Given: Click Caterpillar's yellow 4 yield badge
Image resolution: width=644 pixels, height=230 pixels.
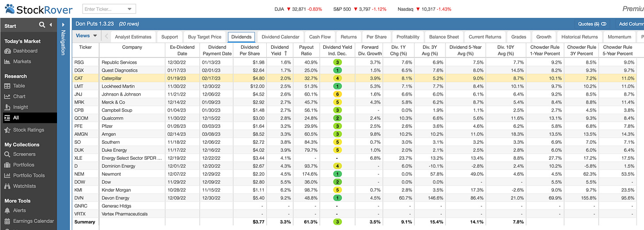Looking at the screenshot, I should (337, 78).
